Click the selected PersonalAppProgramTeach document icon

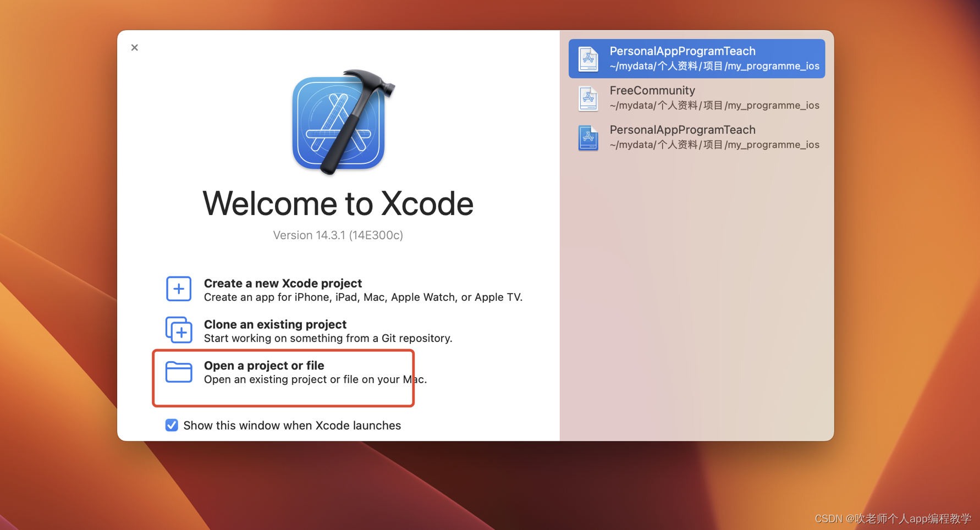[588, 59]
